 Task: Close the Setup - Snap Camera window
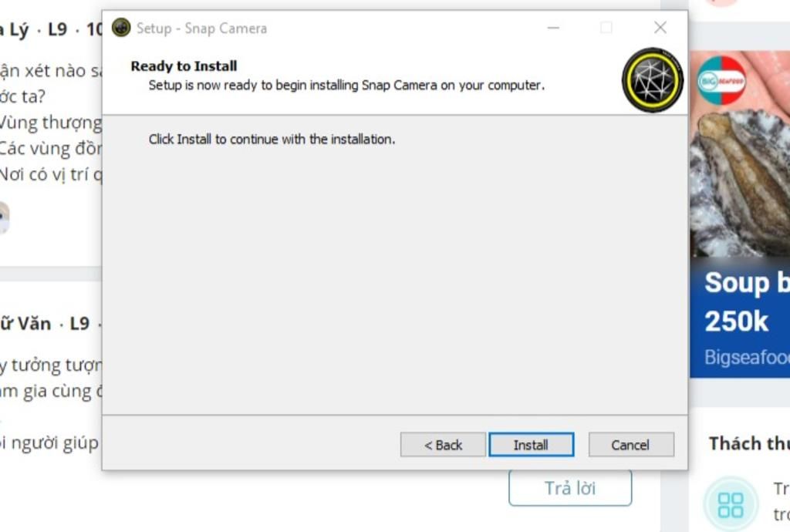pos(660,28)
